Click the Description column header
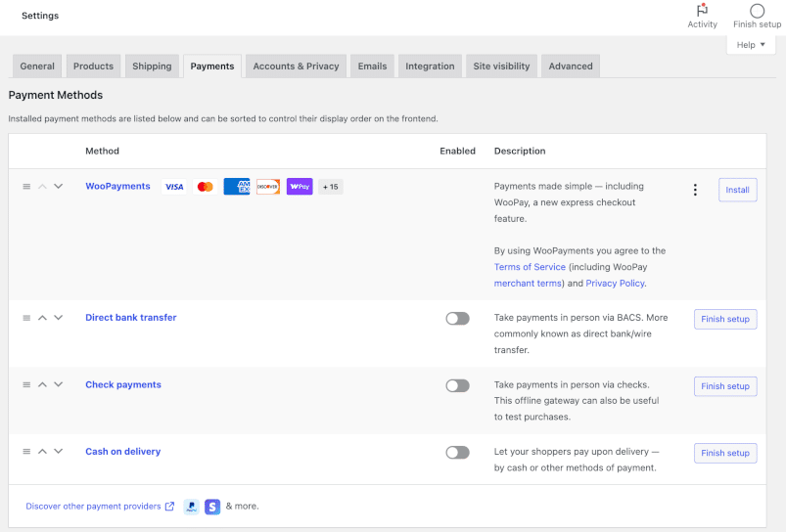 point(520,151)
